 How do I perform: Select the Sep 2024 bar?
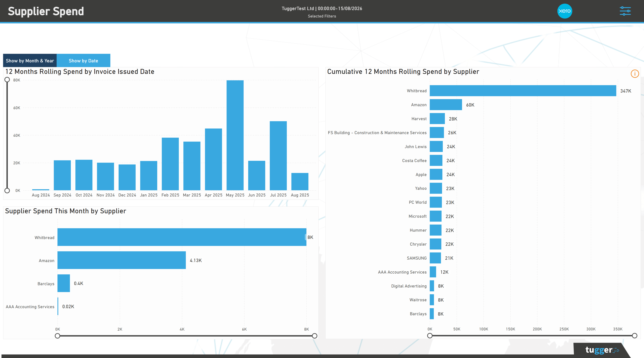coord(62,175)
